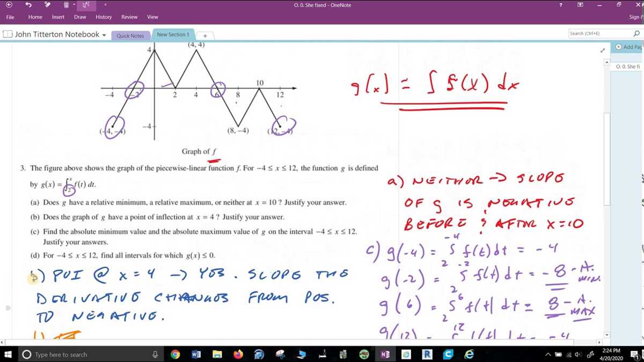Image resolution: width=644 pixels, height=362 pixels.
Task: Show hidden system tray icons chevron
Action: point(548,354)
